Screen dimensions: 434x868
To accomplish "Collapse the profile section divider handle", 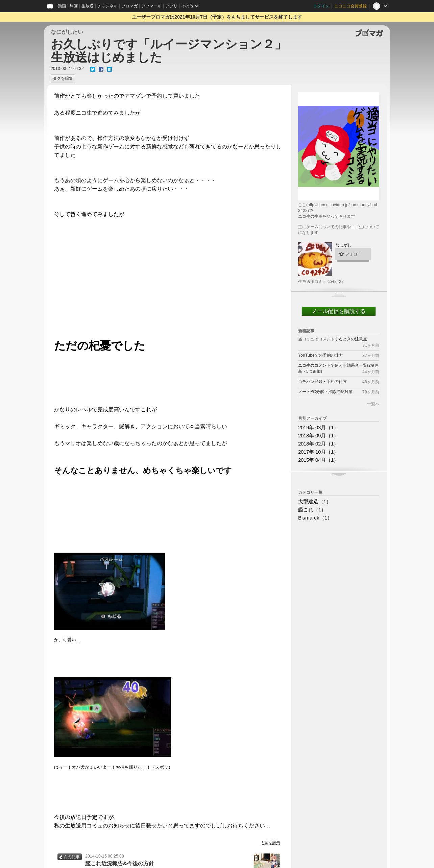I will click(339, 295).
